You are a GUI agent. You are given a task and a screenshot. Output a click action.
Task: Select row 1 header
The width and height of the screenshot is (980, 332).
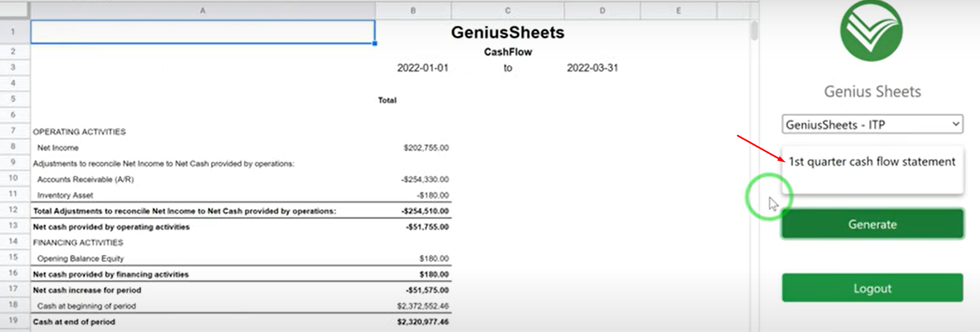pos(13,32)
